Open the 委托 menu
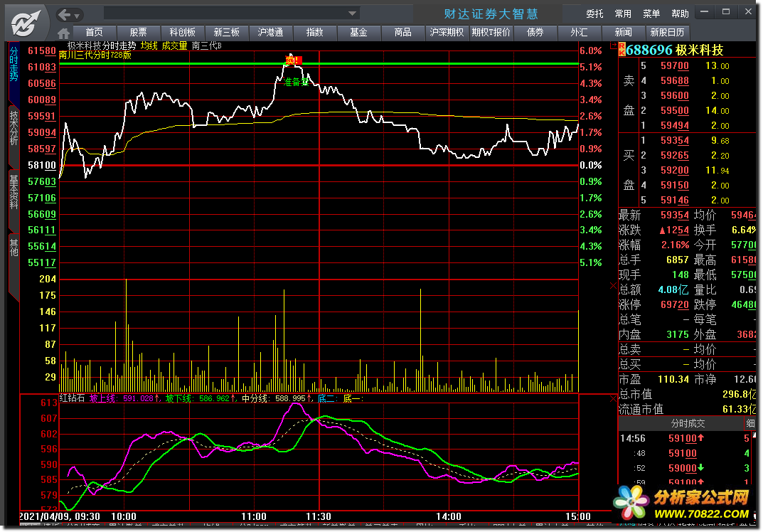This screenshot has height=532, width=763. click(594, 14)
